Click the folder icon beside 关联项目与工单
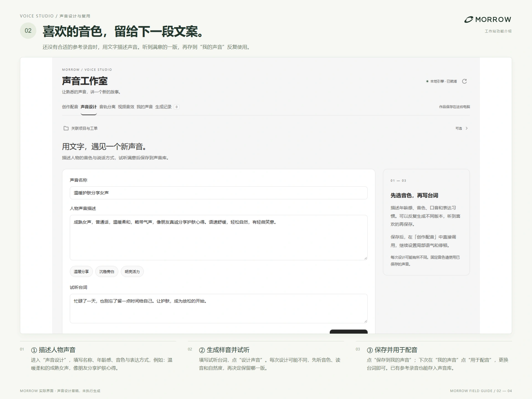532x399 pixels. click(x=66, y=128)
